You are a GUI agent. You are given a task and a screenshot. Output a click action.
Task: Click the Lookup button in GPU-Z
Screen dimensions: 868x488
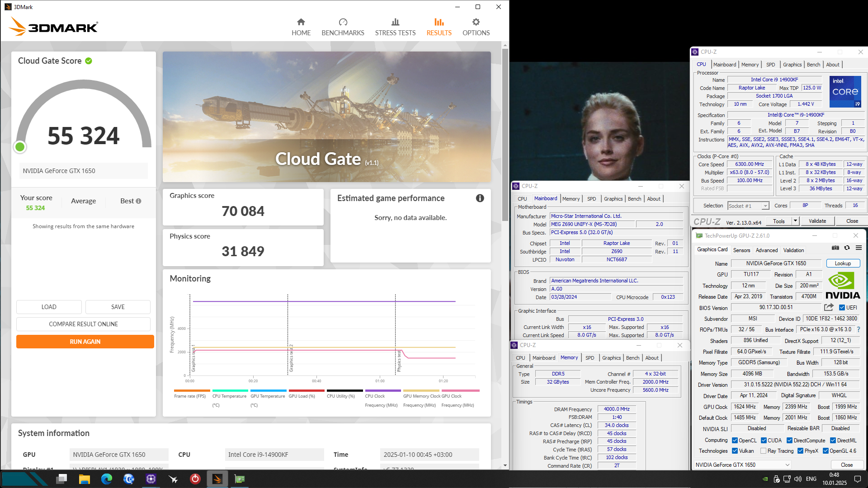pyautogui.click(x=843, y=263)
